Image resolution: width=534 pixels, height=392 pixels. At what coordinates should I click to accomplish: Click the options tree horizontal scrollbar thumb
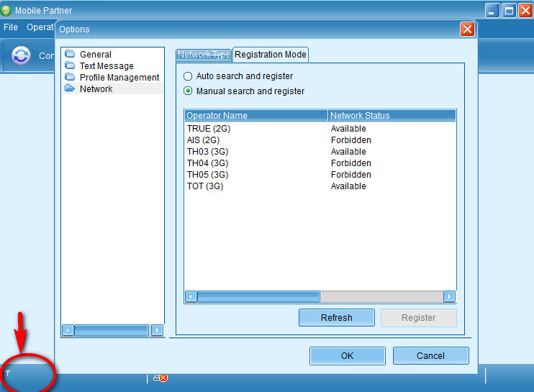coord(112,330)
